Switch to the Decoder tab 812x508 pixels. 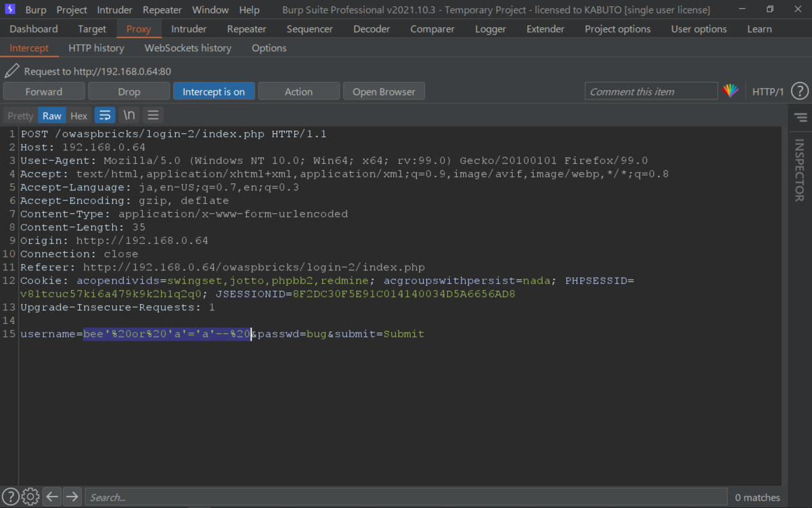coord(371,29)
